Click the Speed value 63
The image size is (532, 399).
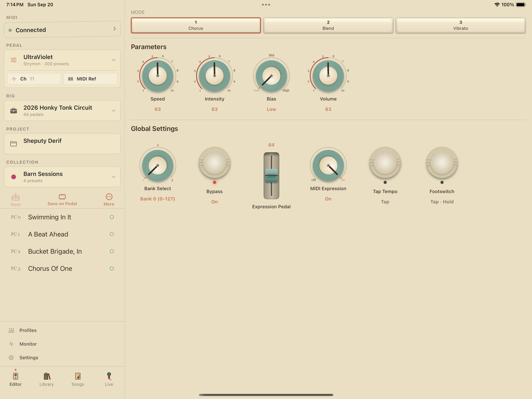[x=158, y=109]
